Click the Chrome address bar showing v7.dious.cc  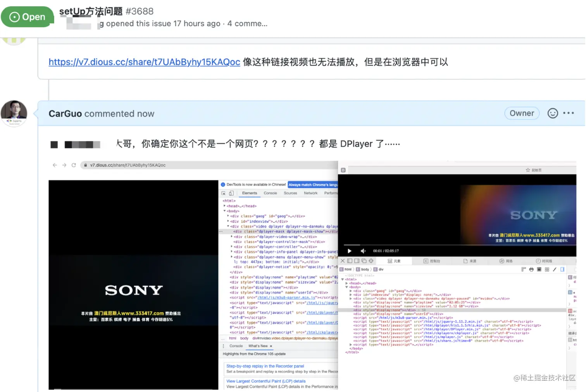(x=209, y=165)
